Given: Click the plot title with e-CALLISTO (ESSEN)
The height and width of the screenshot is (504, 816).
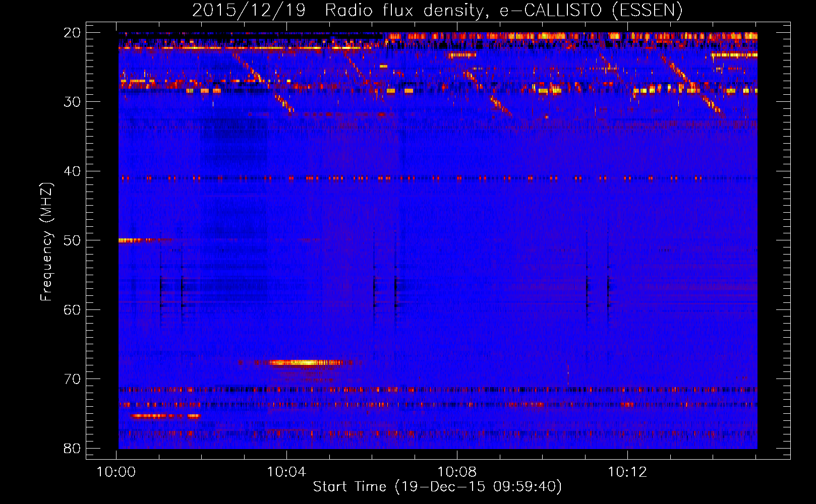Looking at the screenshot, I should (x=437, y=10).
